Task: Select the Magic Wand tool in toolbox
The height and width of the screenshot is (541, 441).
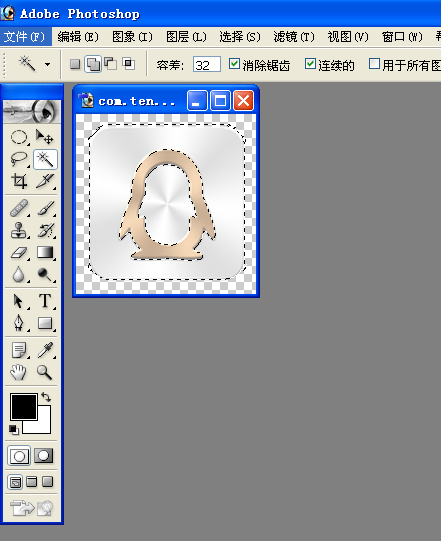Action: (45, 159)
